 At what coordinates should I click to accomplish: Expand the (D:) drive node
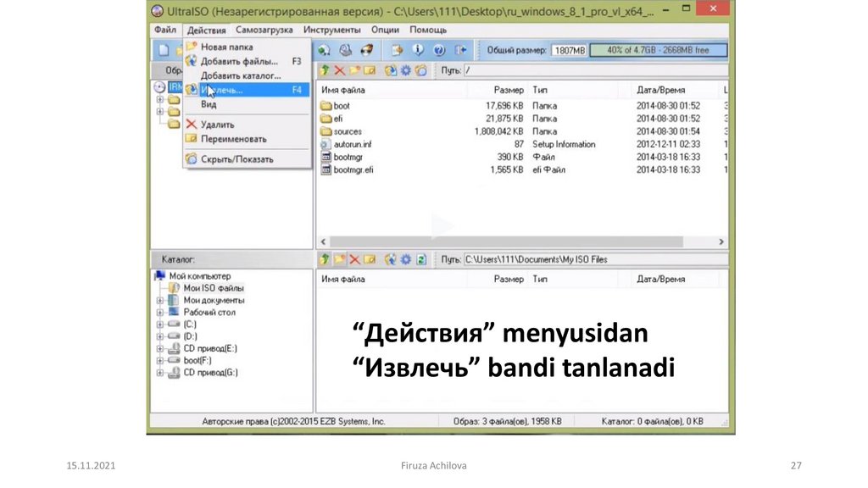coord(160,336)
